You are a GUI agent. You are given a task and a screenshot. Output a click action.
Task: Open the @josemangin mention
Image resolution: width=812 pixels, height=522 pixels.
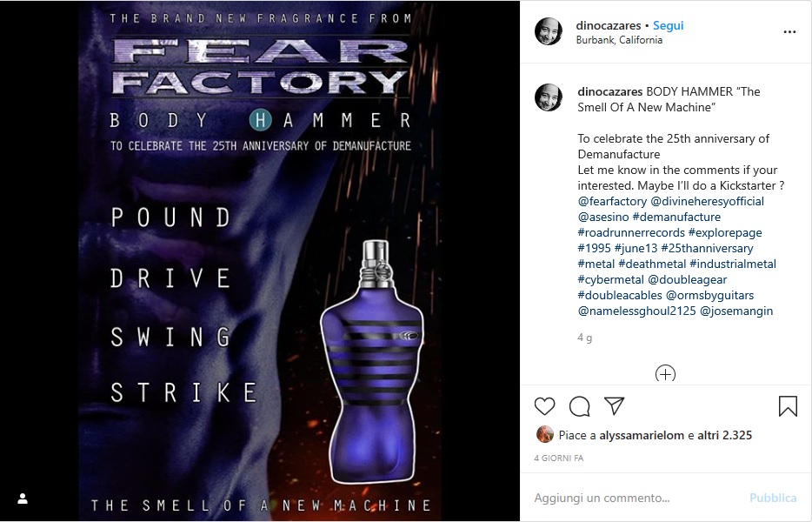click(x=735, y=311)
